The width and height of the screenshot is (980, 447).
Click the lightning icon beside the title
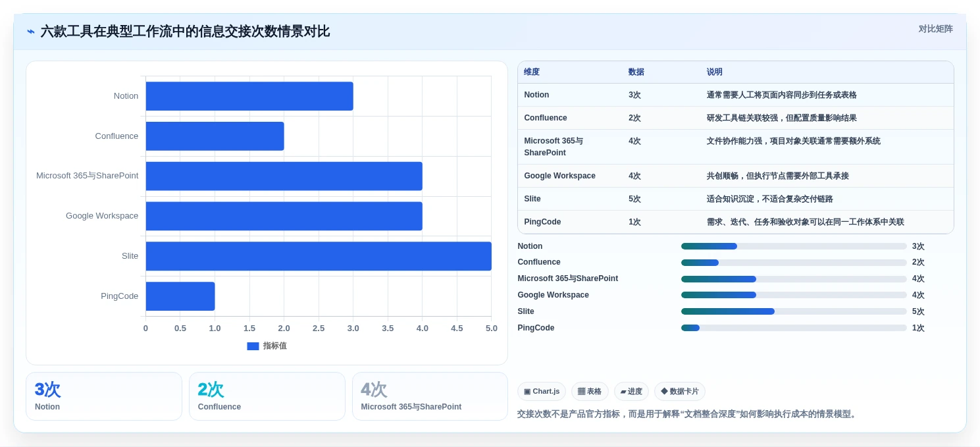tap(31, 32)
